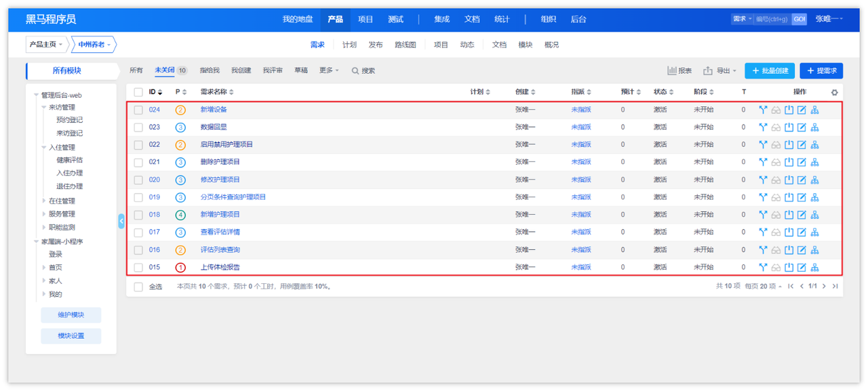Open the 新增设备 requirement link

214,110
